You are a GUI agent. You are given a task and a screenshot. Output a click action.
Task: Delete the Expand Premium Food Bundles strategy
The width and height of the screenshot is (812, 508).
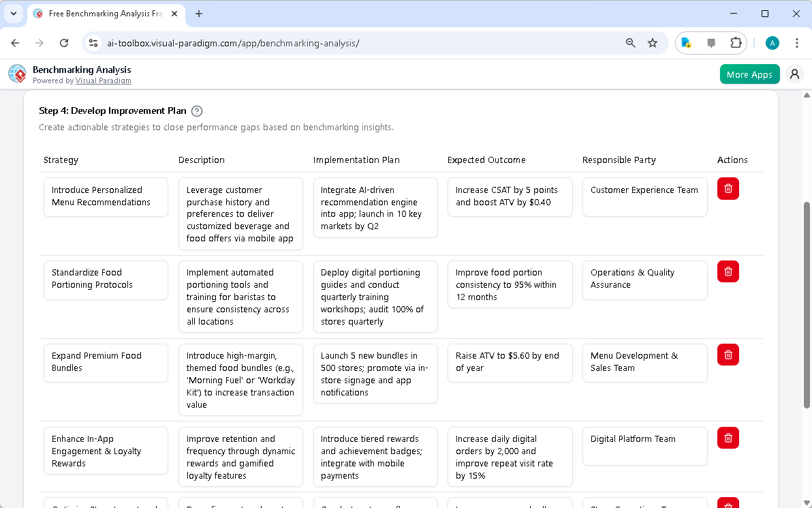(728, 355)
